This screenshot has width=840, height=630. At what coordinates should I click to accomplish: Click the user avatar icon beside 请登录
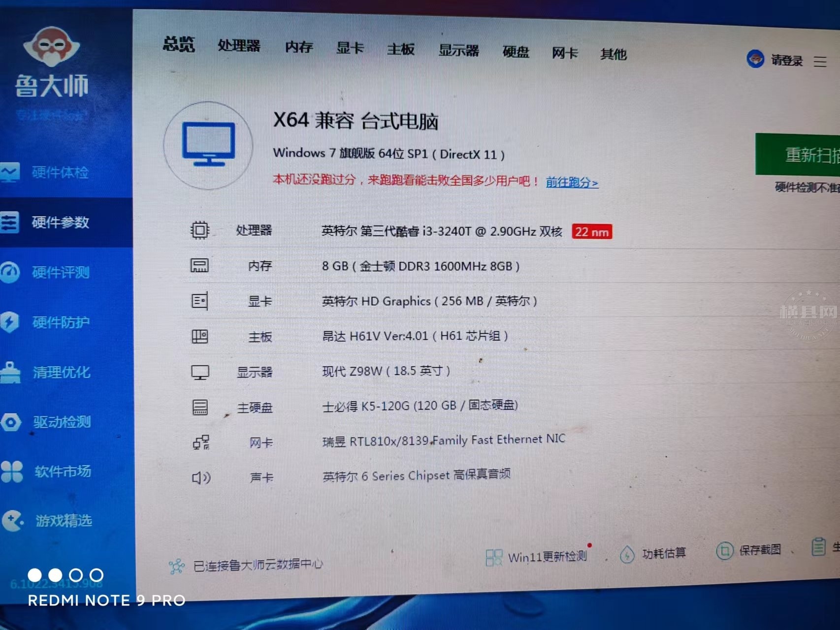[x=755, y=59]
